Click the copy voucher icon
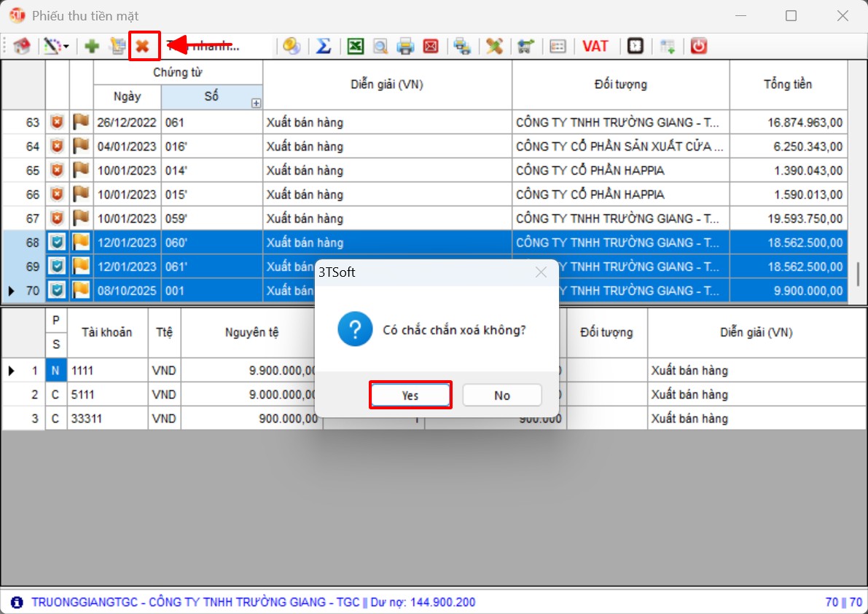868x614 pixels. [117, 47]
